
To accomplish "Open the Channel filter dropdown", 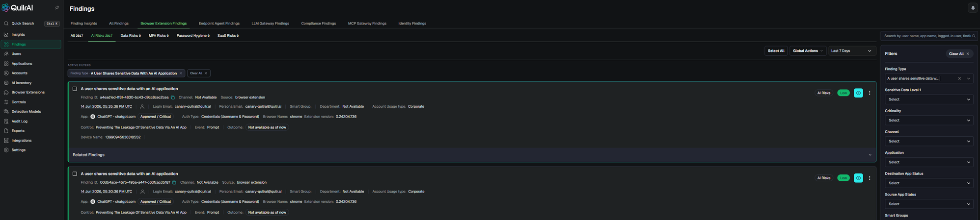I will [x=929, y=142].
